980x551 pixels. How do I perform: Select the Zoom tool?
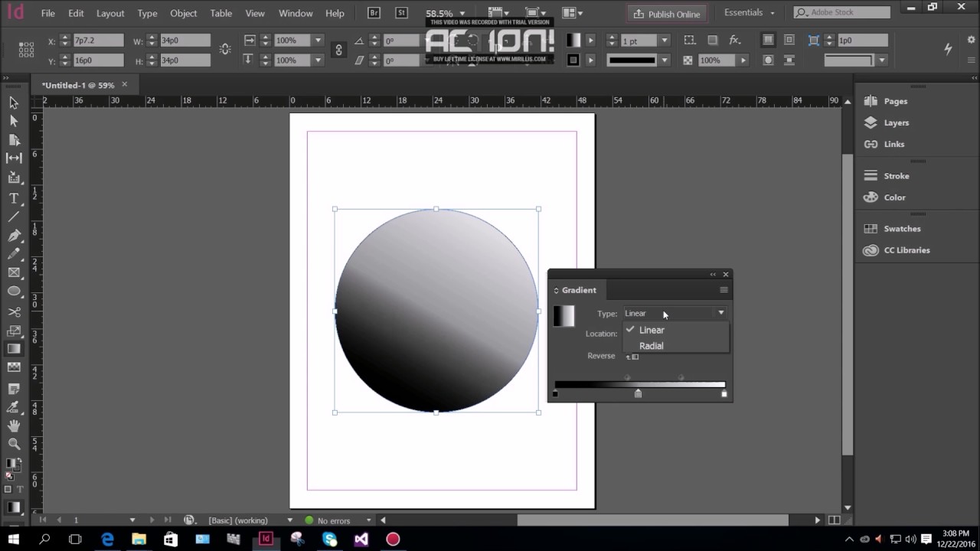(14, 444)
